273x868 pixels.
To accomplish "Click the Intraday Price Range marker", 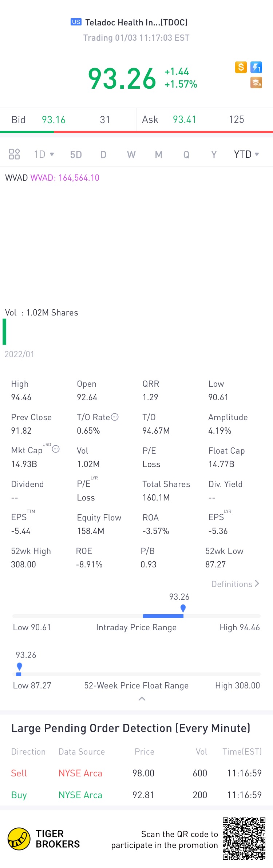I will (x=183, y=608).
